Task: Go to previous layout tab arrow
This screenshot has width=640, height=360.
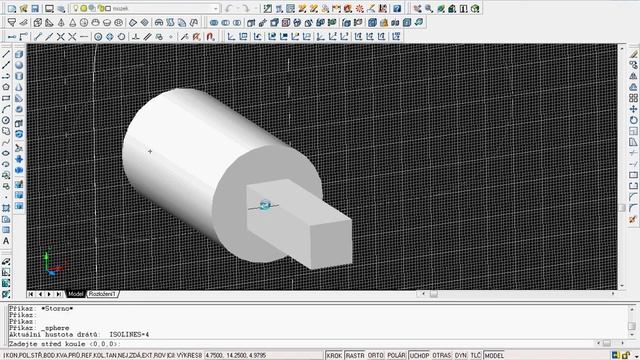Action: point(40,294)
